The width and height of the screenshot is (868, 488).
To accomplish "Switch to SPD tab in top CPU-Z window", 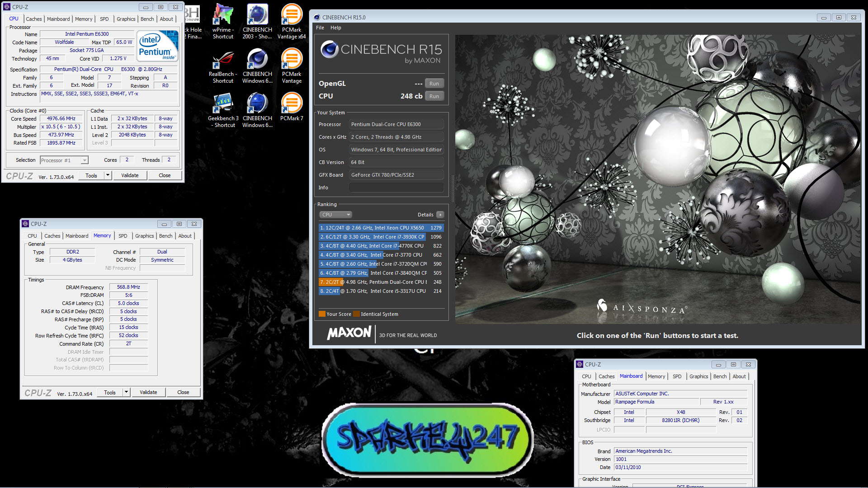I will pyautogui.click(x=104, y=19).
